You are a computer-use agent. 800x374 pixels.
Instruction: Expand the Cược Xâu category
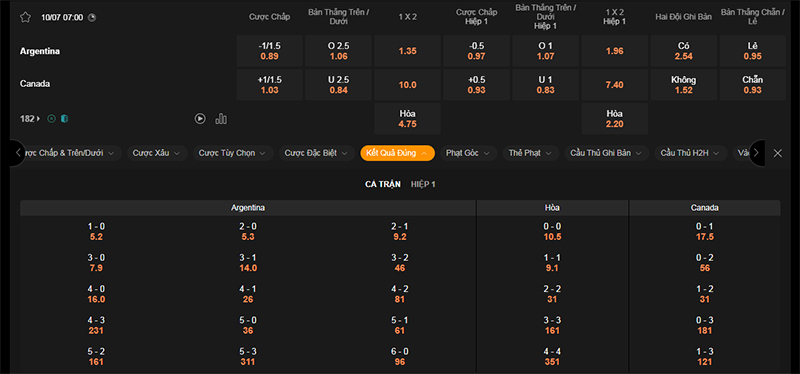point(157,153)
